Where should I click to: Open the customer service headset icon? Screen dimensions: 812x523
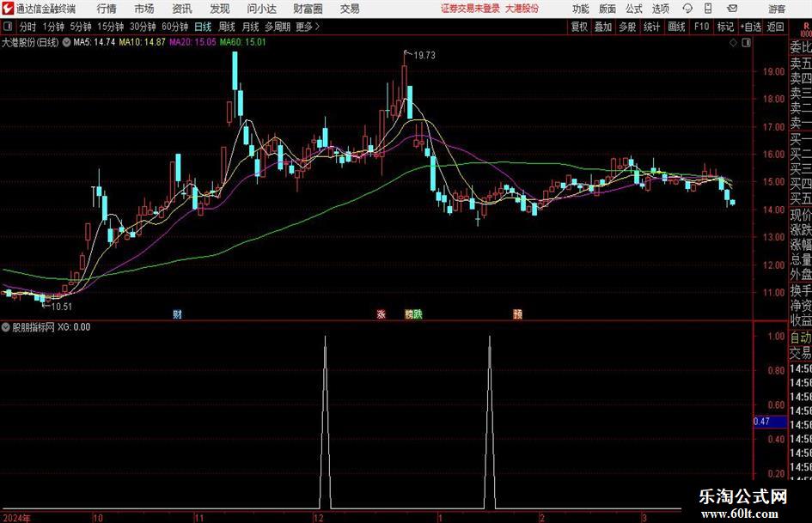coord(687,9)
